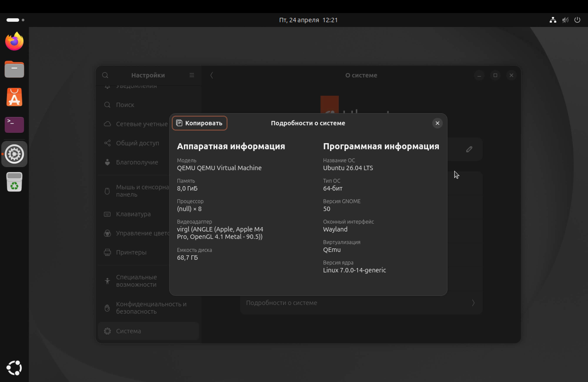Open Ubuntu Software from the dock
This screenshot has height=382, width=588.
click(14, 97)
